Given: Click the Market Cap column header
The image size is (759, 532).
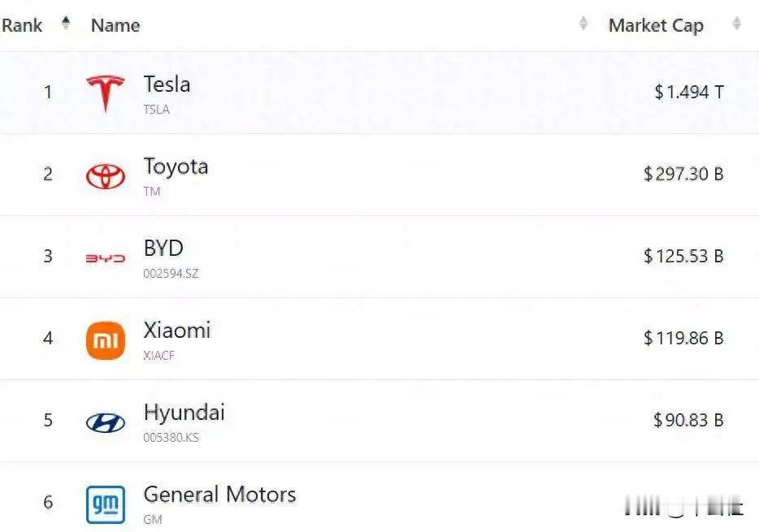Looking at the screenshot, I should tap(656, 25).
